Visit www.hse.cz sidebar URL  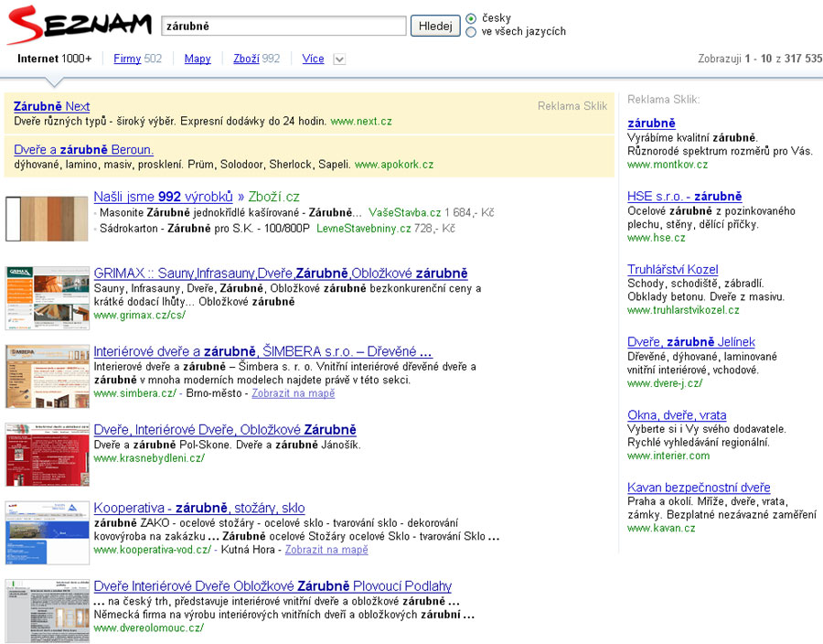click(656, 238)
